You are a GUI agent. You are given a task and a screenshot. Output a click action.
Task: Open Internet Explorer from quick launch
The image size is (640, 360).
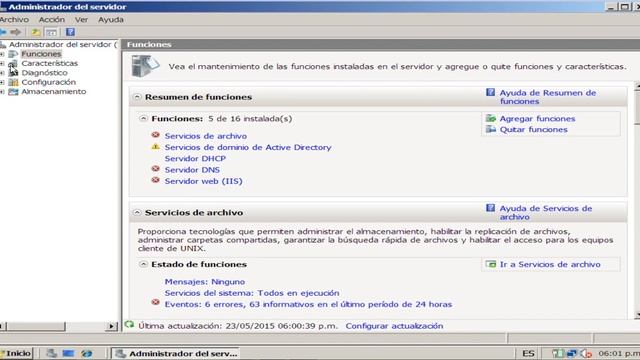(86, 353)
